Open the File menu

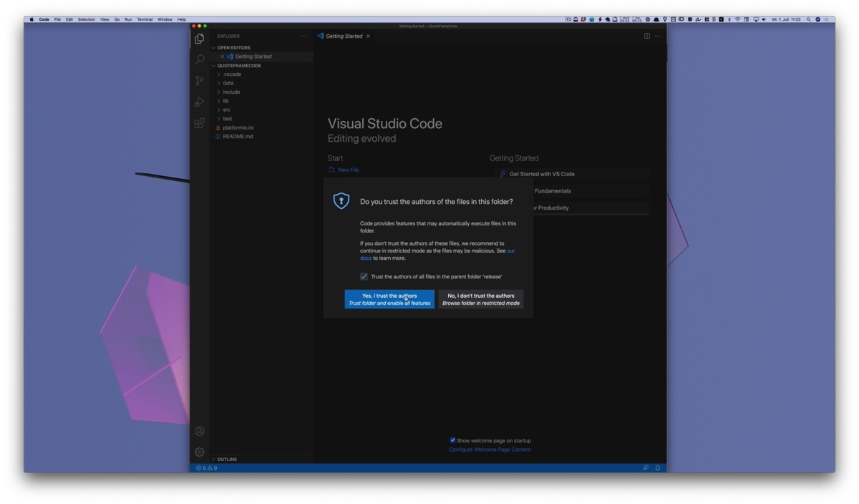click(57, 19)
